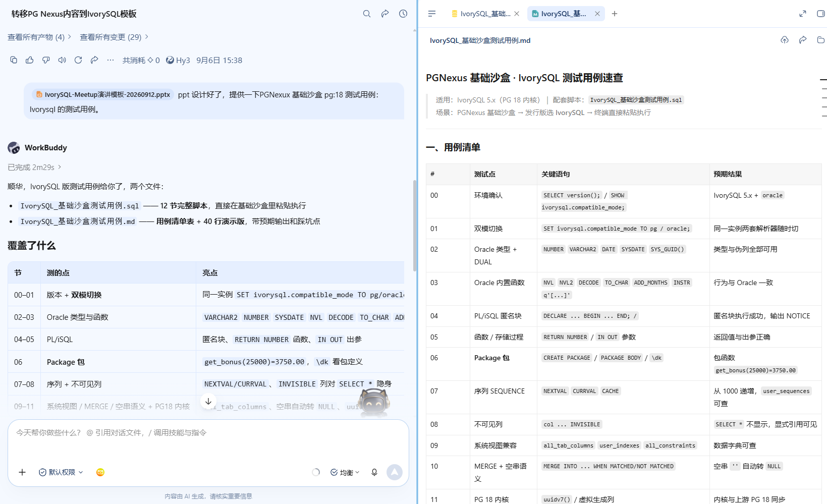Close the active markdown tab

pos(597,14)
